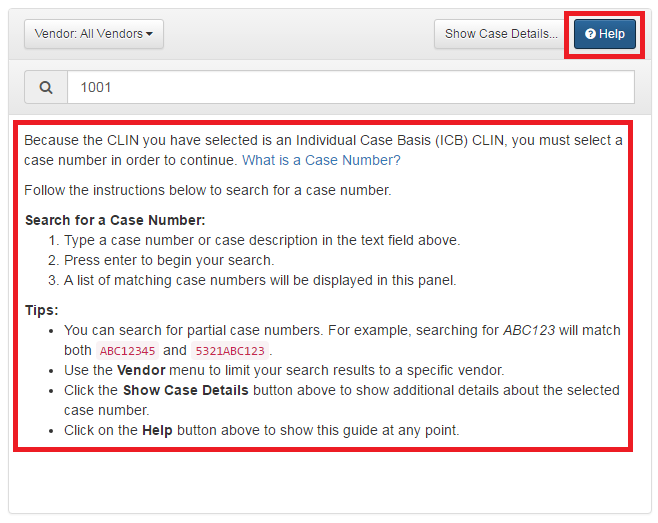Click 'Type a case number or case description' step
Viewport: 658px width, 523px height.
(262, 241)
